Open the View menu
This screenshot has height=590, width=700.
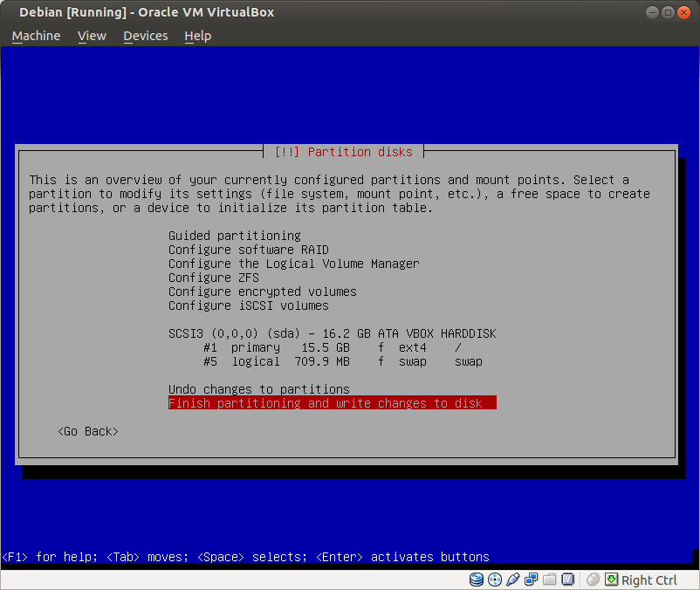click(92, 36)
